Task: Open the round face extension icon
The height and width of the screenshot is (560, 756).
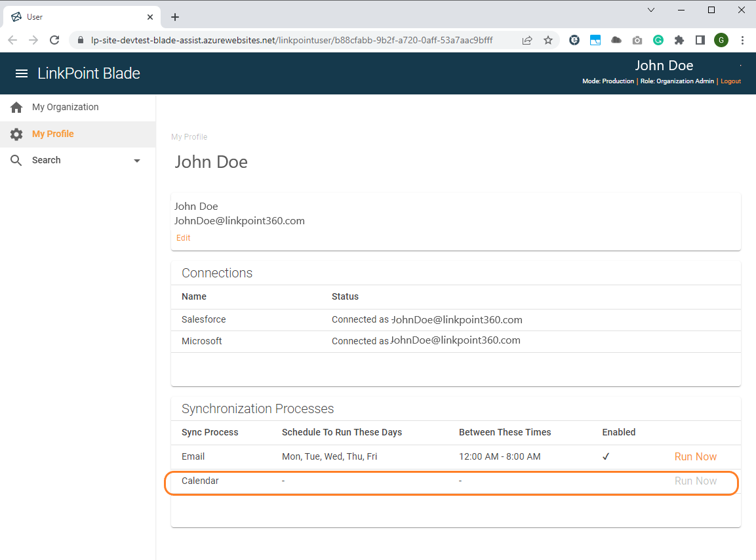Action: [x=574, y=40]
